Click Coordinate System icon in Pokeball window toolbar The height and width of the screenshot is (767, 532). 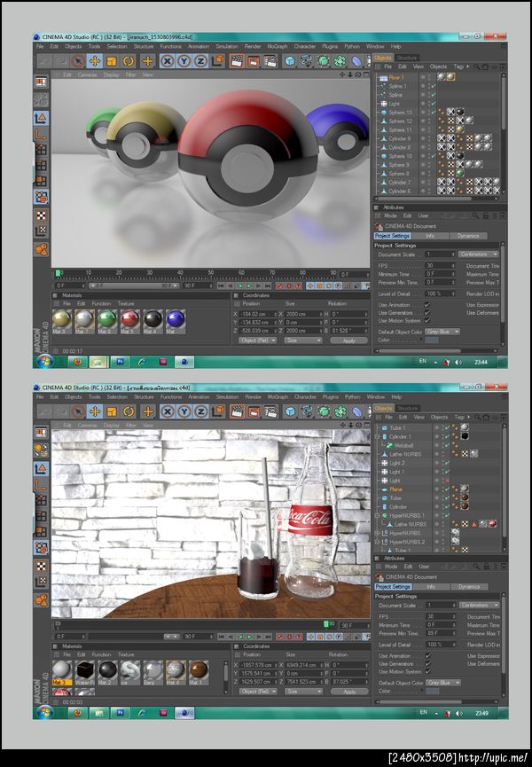click(218, 61)
